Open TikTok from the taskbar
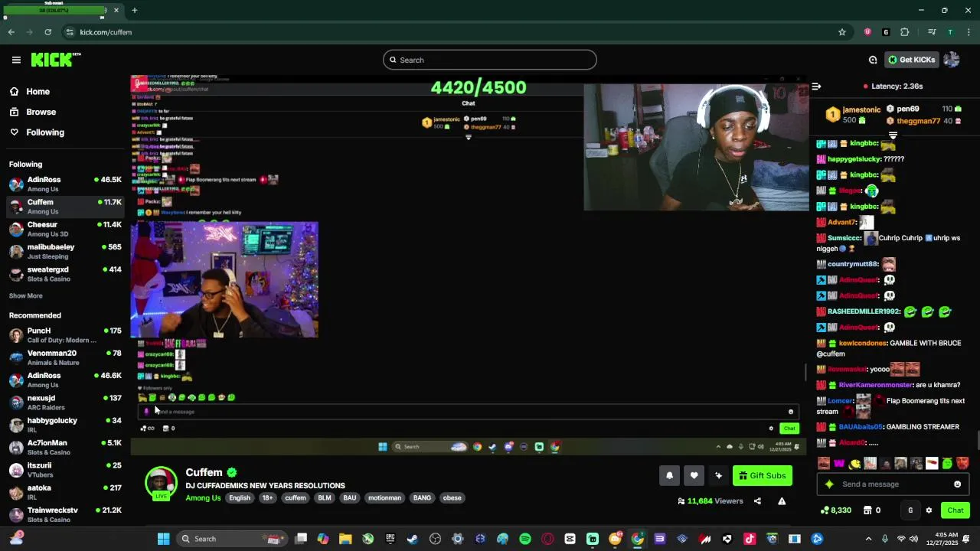Image resolution: width=980 pixels, height=551 pixels. [x=750, y=539]
